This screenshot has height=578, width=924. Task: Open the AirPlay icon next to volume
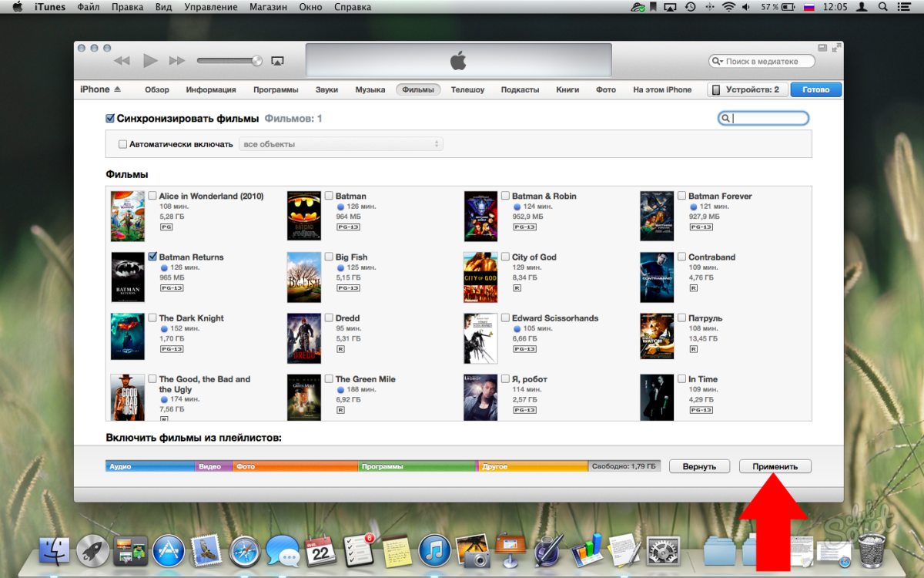[x=278, y=61]
